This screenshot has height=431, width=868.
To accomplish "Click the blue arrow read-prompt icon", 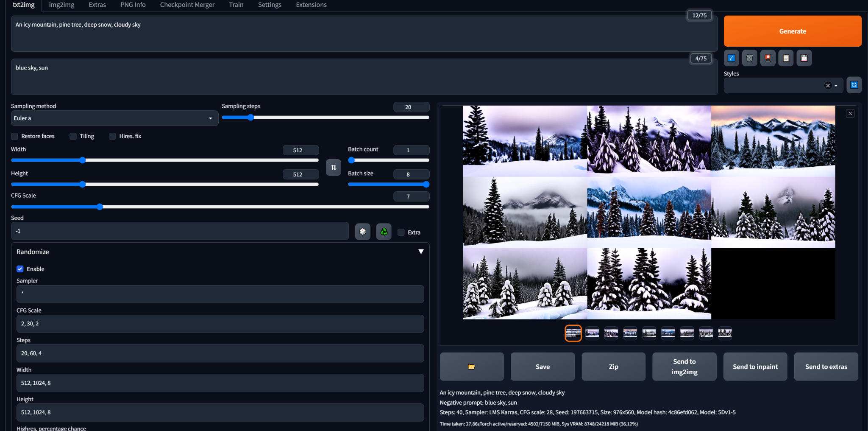I will pos(731,58).
